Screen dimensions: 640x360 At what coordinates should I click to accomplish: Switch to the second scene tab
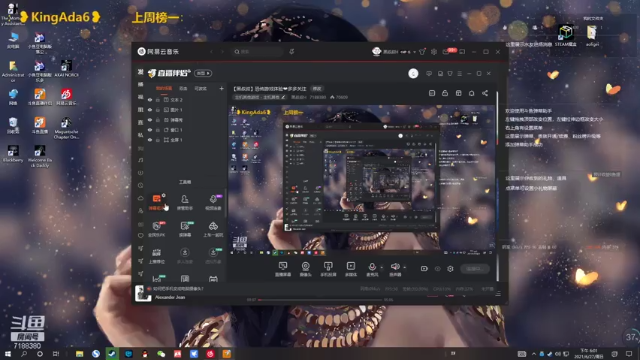183,89
